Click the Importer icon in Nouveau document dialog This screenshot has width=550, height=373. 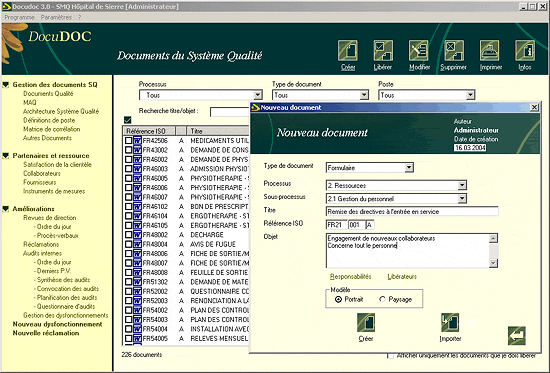click(x=450, y=322)
